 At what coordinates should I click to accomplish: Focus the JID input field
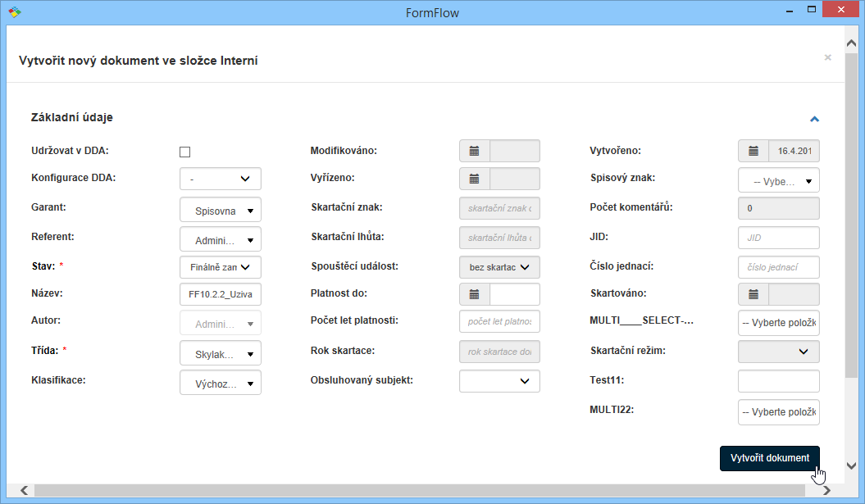point(778,238)
